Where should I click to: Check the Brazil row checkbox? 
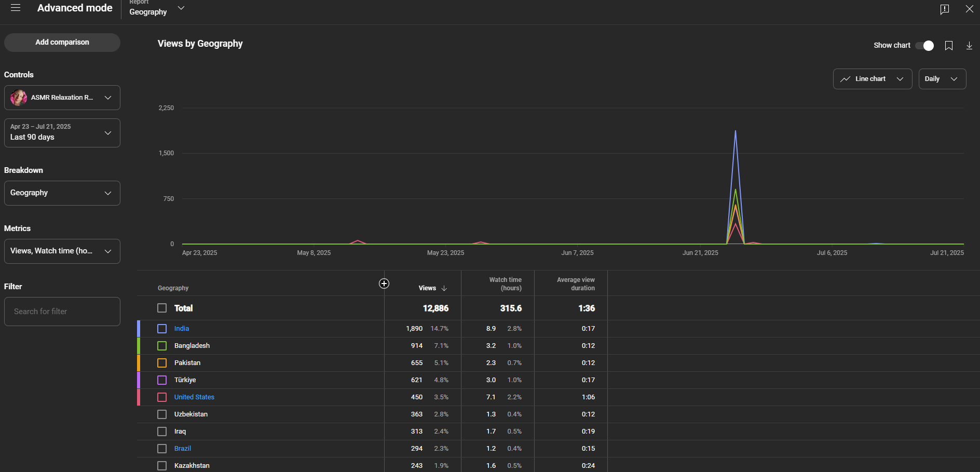(162, 449)
